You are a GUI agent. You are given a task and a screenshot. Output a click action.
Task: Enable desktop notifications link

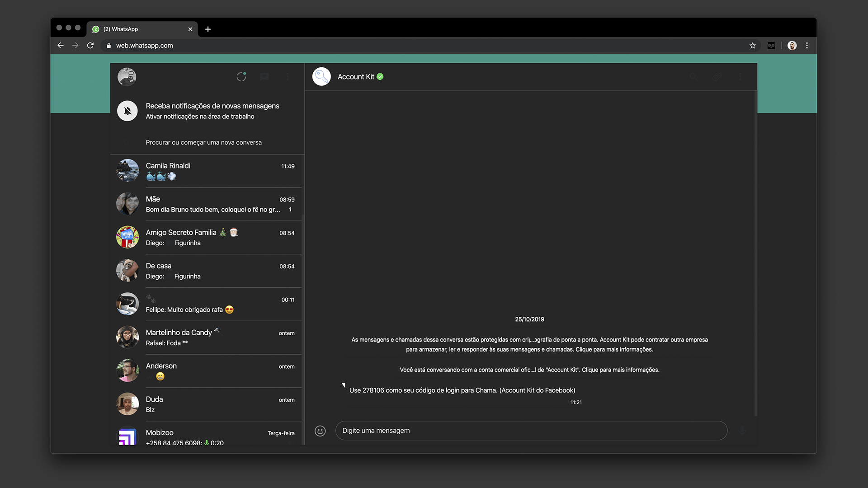click(200, 117)
